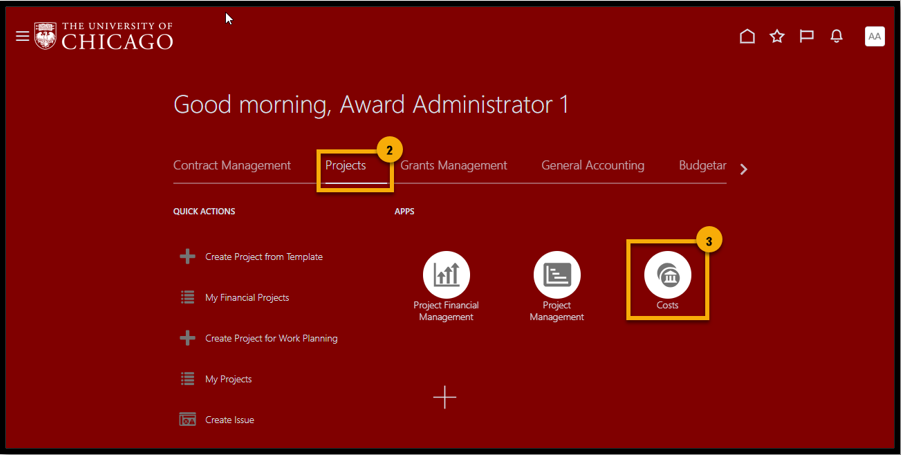Screen dimensions: 901x455
Task: Click the APPS heading
Action: pyautogui.click(x=405, y=211)
